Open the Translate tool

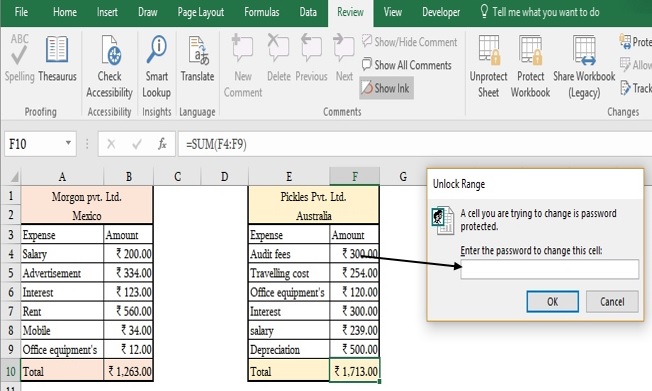click(x=198, y=58)
